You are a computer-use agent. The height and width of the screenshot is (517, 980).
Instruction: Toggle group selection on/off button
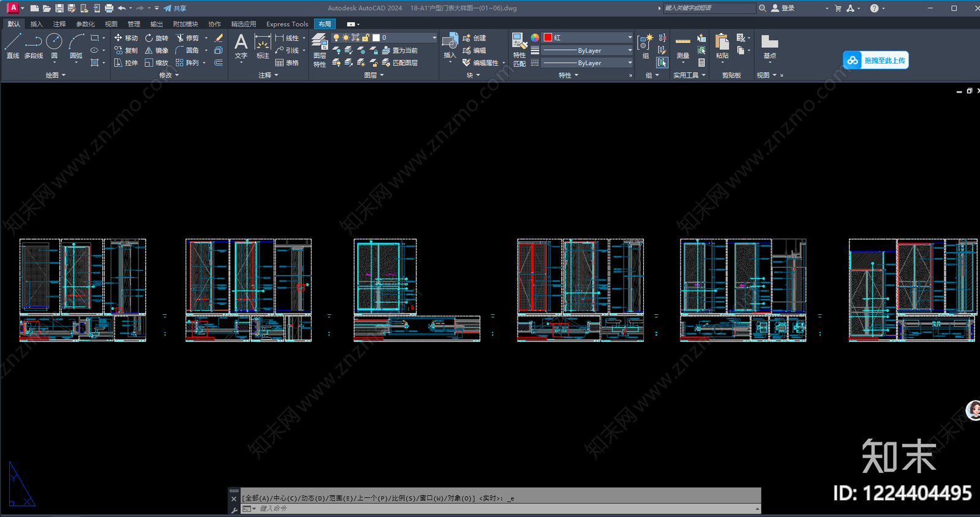click(x=662, y=62)
